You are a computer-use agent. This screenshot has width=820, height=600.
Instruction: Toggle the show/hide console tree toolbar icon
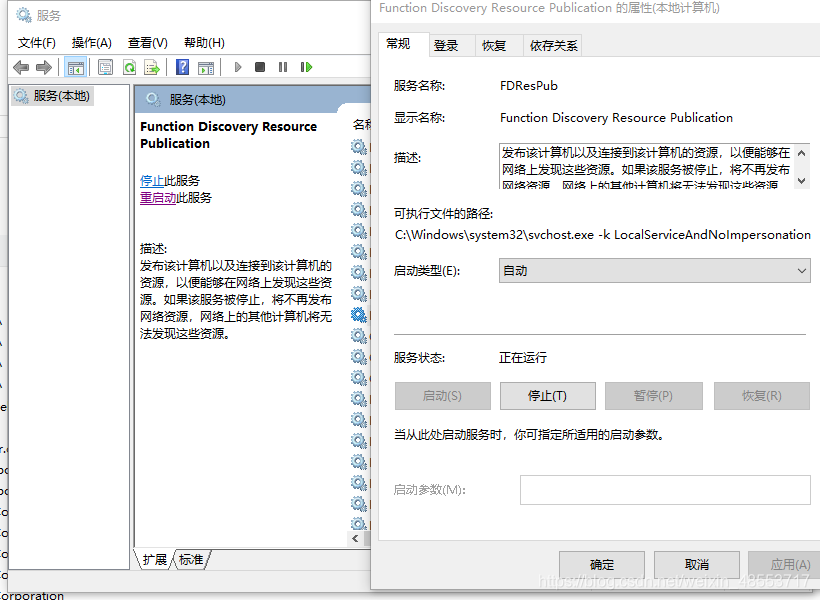pos(75,67)
